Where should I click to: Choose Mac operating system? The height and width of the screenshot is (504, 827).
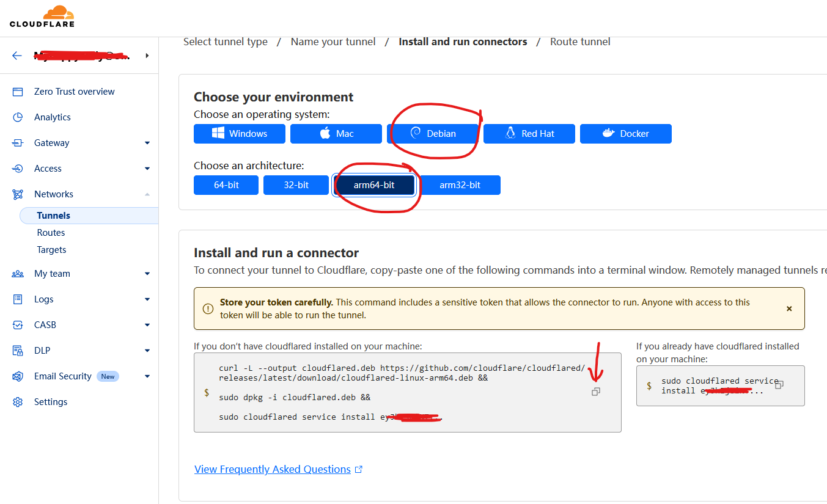click(x=336, y=134)
